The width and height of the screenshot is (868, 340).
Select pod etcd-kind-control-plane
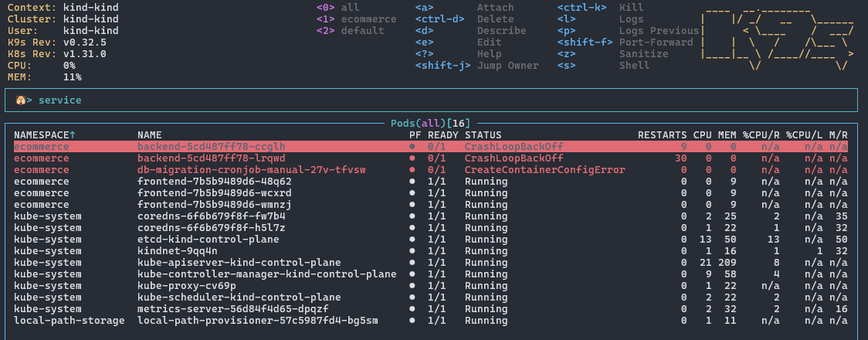(x=431, y=240)
